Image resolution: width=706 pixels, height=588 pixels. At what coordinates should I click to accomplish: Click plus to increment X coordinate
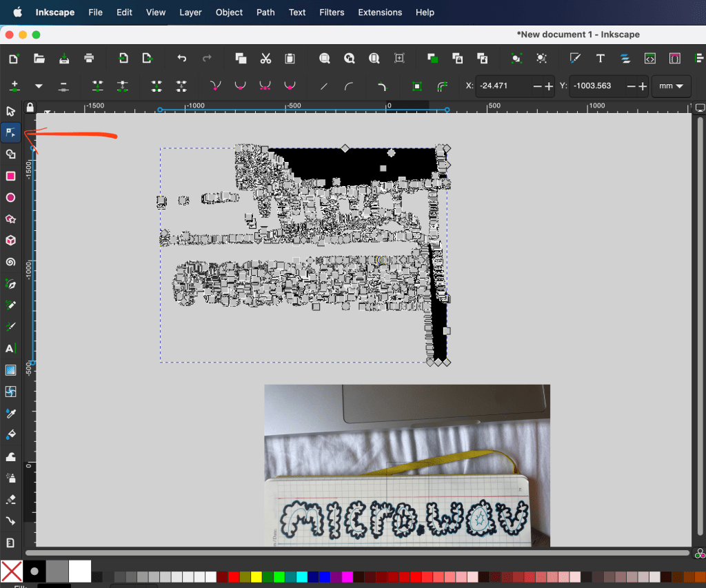(549, 86)
